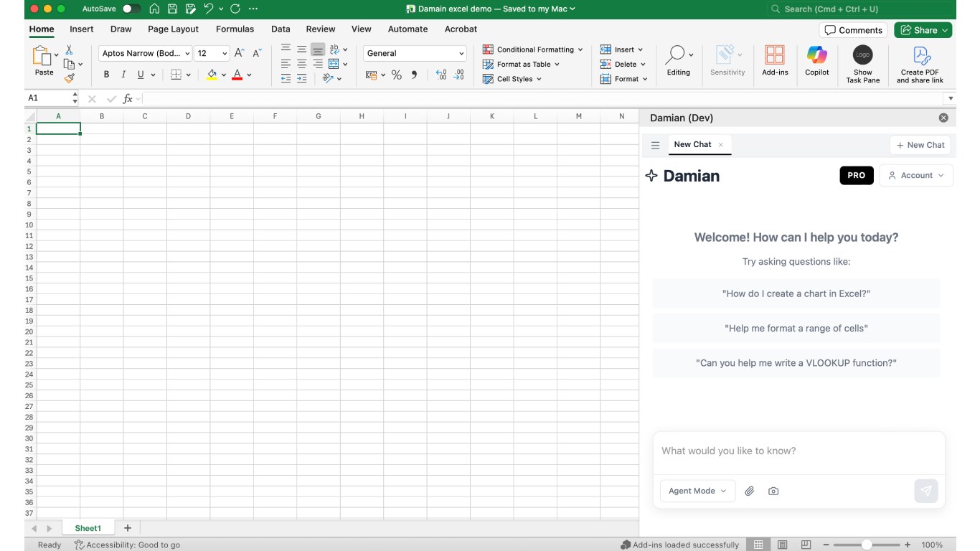Click the Decrease Indent icon

pos(286,78)
